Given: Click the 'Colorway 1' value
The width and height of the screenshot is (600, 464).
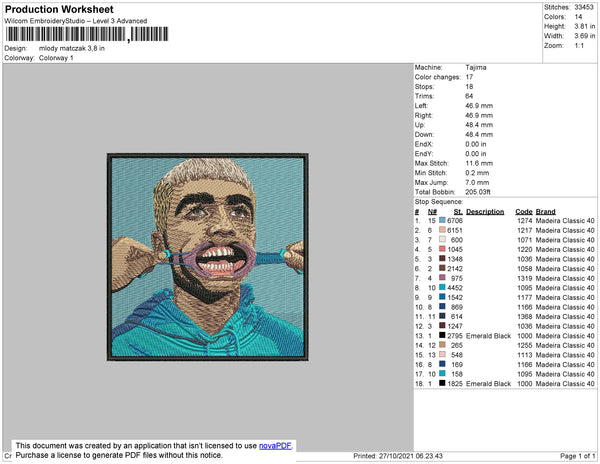Looking at the screenshot, I should pyautogui.click(x=56, y=58).
